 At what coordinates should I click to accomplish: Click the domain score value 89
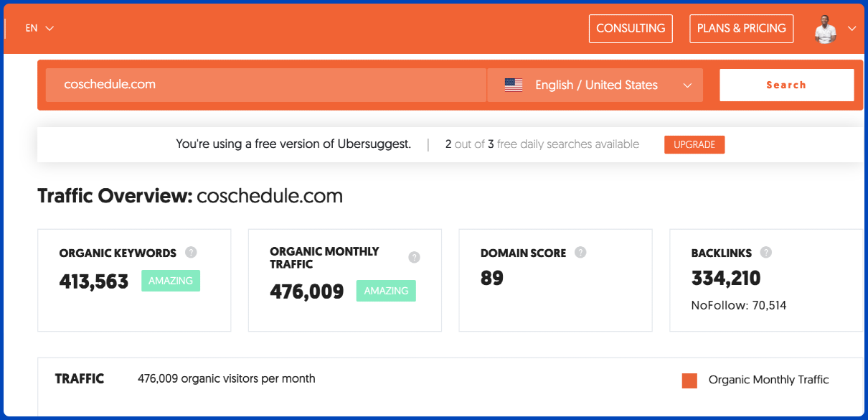pos(492,278)
